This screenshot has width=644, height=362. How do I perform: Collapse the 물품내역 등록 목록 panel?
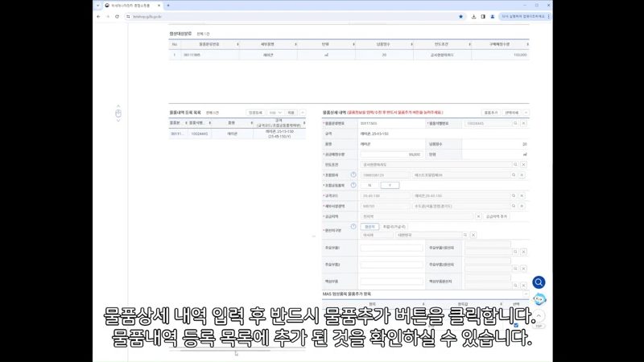pos(303,113)
